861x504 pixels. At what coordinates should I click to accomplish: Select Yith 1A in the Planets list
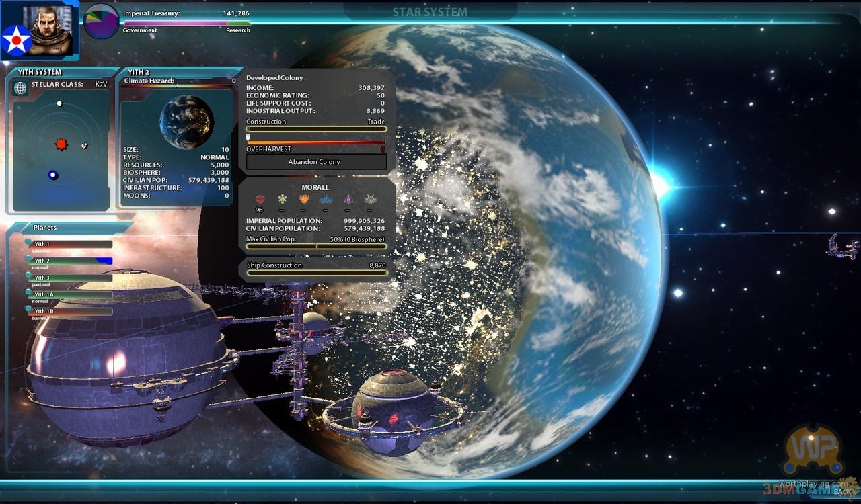[x=69, y=294]
